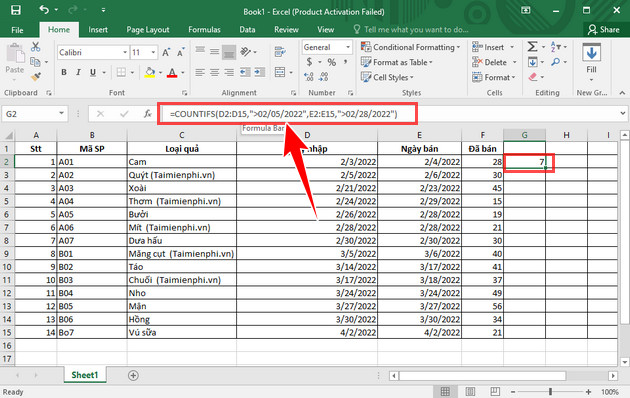Viewport: 630px width, 398px height.
Task: Click the Share button
Action: (x=603, y=30)
